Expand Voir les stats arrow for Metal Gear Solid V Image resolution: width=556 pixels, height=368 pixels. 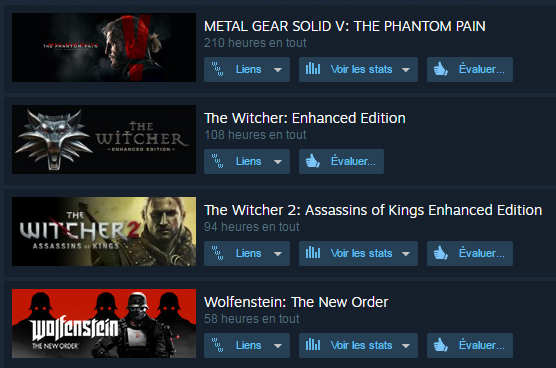click(406, 70)
